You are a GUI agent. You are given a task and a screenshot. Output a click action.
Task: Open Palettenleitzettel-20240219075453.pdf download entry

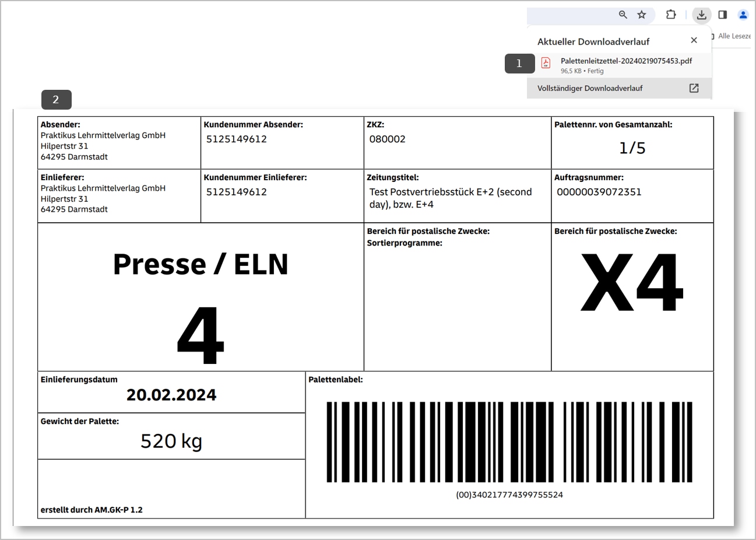[619, 65]
